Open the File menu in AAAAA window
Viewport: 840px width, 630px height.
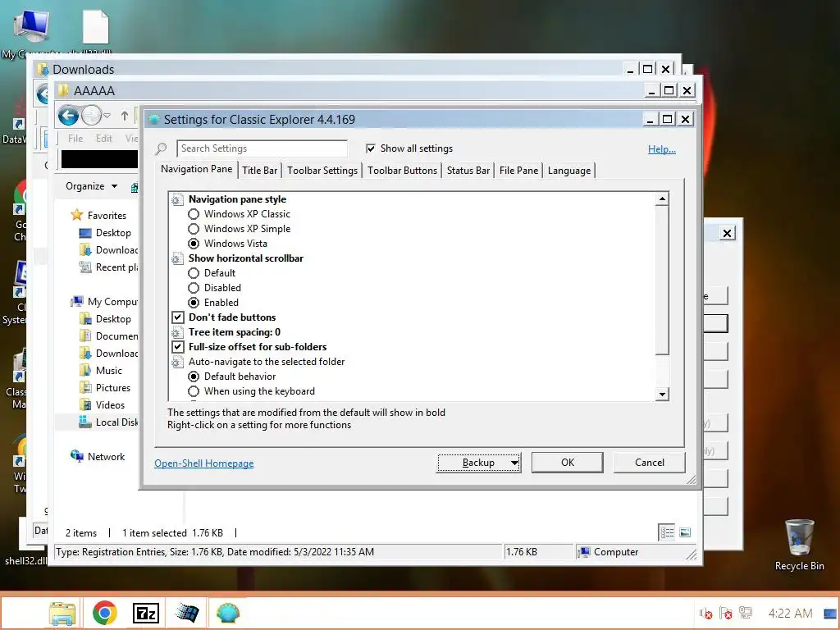tap(75, 139)
